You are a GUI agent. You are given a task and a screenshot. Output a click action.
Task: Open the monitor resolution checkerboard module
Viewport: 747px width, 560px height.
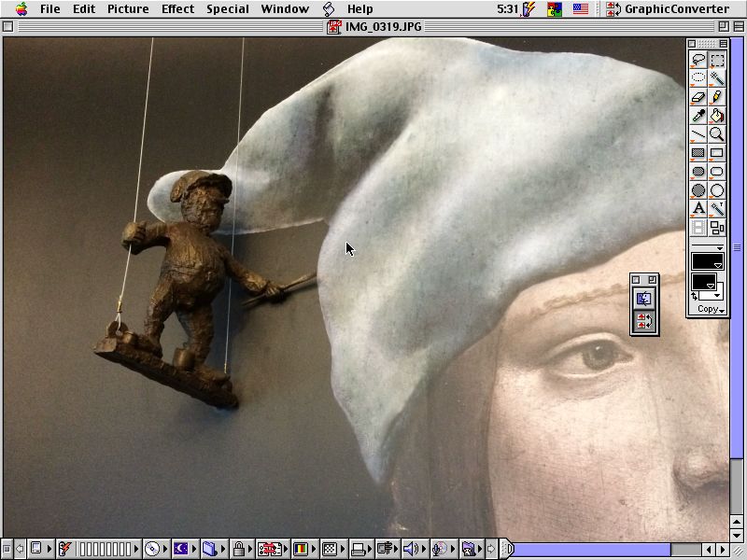pyautogui.click(x=332, y=549)
